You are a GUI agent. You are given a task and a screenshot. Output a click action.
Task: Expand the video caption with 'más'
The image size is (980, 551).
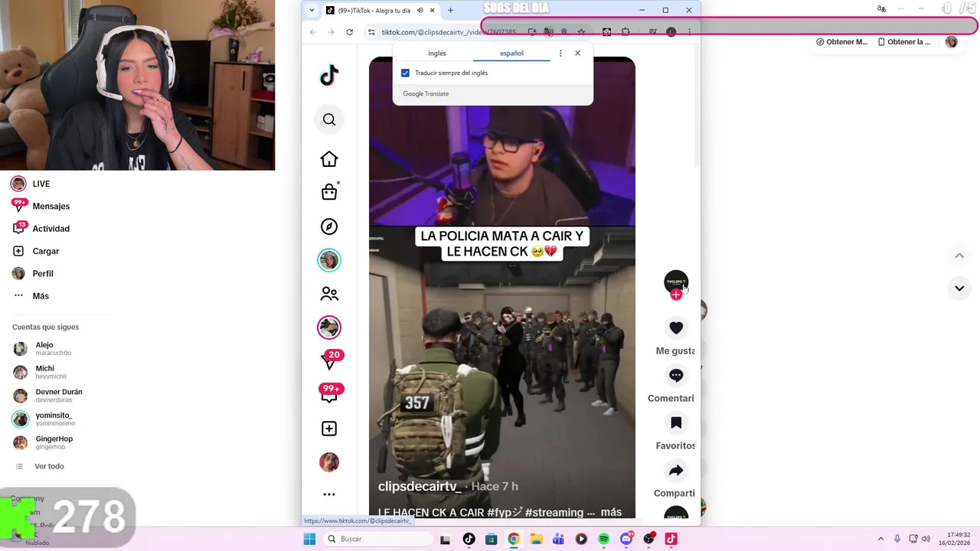pyautogui.click(x=611, y=512)
